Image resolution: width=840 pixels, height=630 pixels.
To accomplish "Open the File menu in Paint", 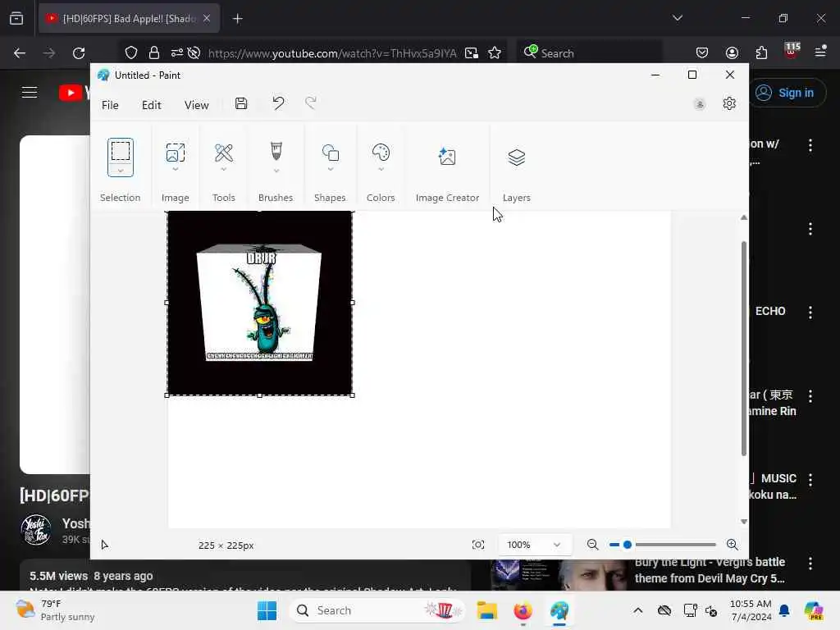I will click(x=110, y=105).
